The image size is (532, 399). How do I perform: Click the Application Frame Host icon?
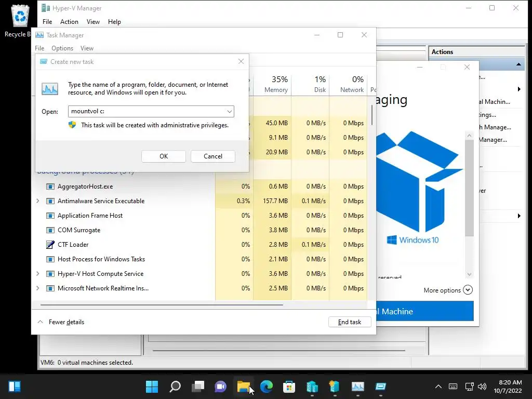click(50, 216)
